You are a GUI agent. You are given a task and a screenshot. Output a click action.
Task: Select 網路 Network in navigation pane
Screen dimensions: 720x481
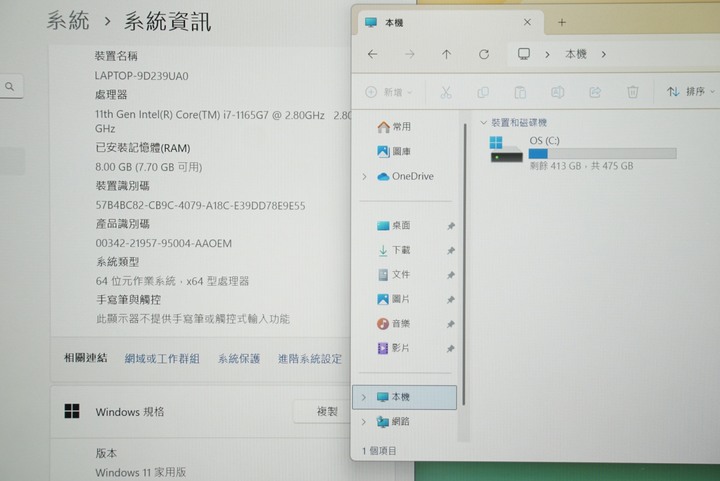click(x=393, y=421)
